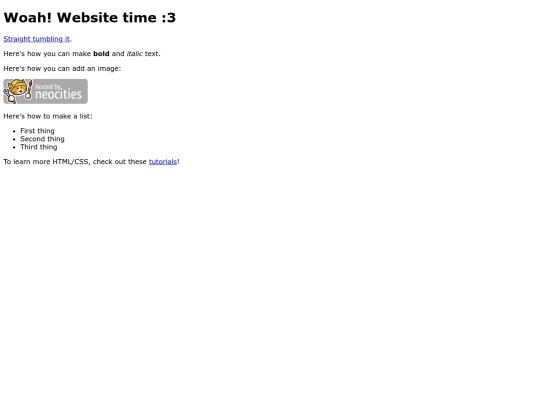Select the "Second thing" list item
This screenshot has width=540, height=405.
pyautogui.click(x=42, y=139)
